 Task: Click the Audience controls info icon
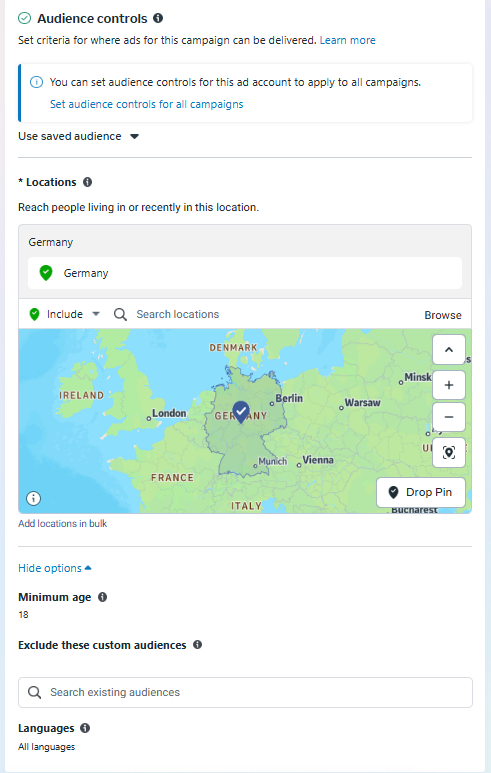point(158,18)
